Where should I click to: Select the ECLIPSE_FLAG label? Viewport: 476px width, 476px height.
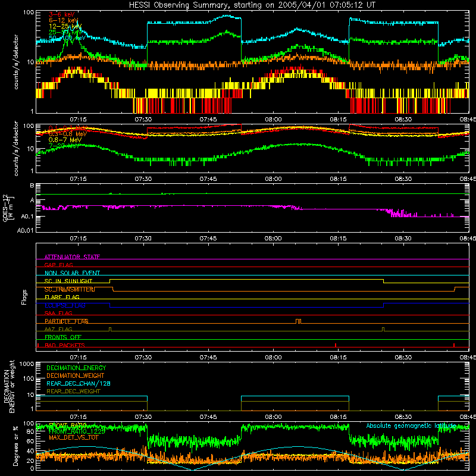click(65, 305)
